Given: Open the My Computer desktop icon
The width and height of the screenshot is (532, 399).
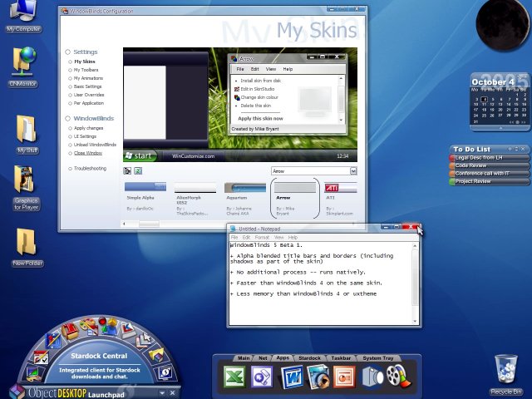Looking at the screenshot, I should point(22,13).
